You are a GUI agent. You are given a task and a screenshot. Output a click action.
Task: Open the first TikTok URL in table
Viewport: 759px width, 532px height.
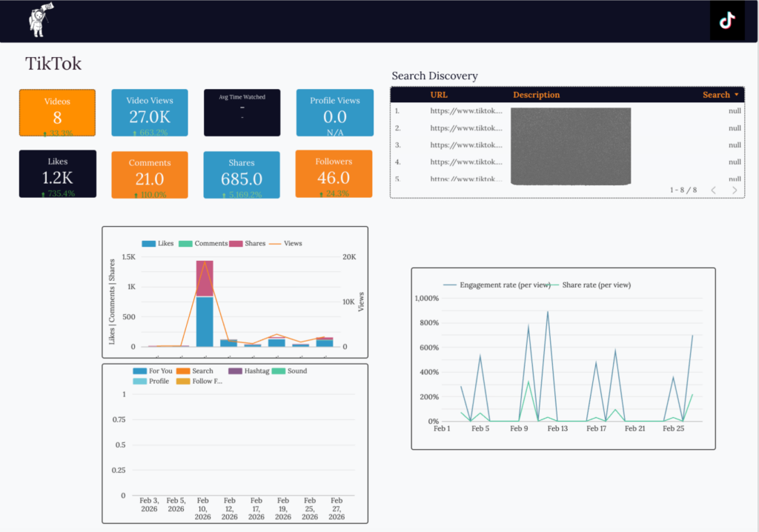[465, 111]
